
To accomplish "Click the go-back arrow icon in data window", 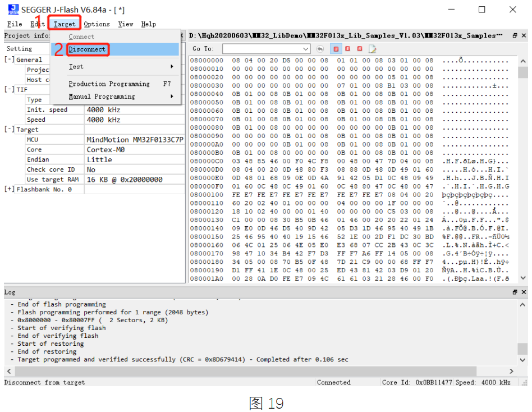I will 320,49.
